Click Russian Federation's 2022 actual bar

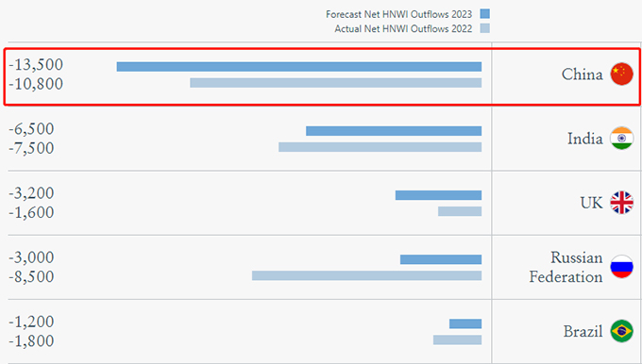coord(366,275)
